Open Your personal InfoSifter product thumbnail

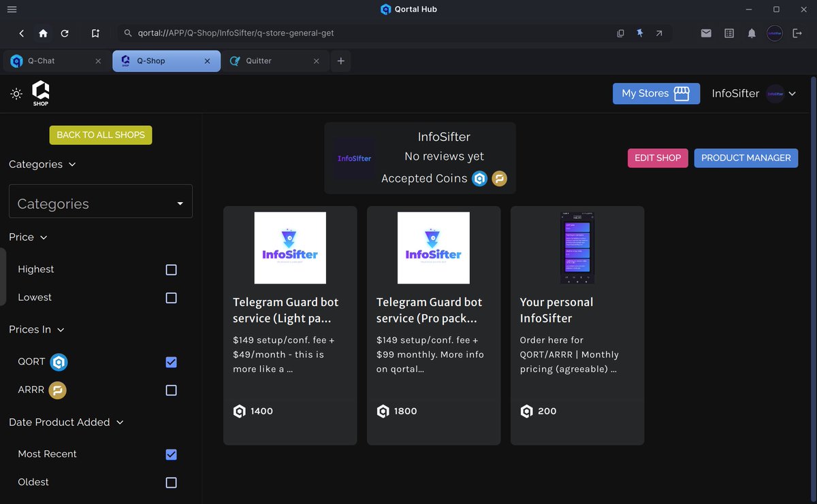577,248
